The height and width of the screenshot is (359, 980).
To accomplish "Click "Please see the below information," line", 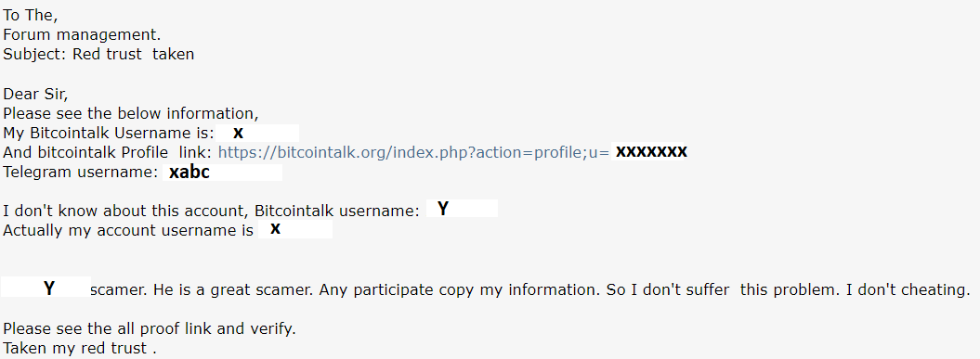I will click(131, 114).
